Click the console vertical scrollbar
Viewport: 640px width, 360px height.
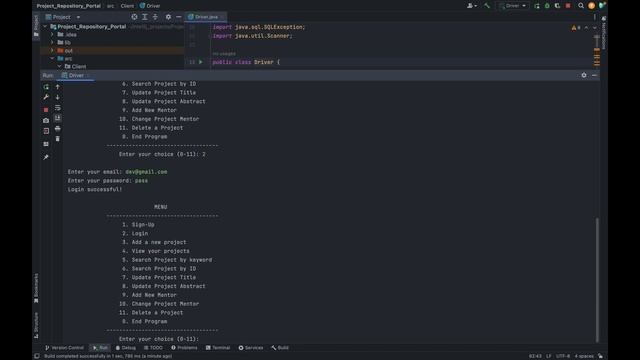597,280
